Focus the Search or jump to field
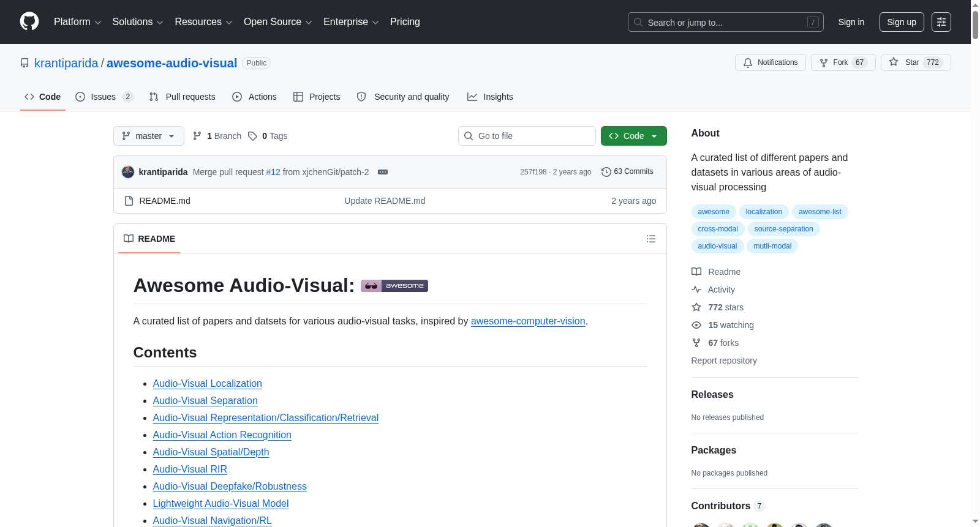980x527 pixels. pyautogui.click(x=726, y=22)
